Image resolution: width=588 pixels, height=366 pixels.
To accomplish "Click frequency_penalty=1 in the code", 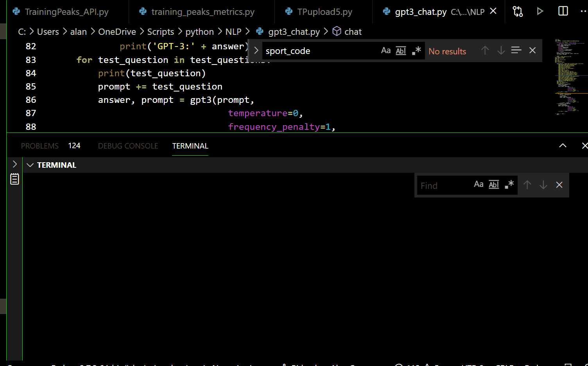I will click(x=281, y=127).
